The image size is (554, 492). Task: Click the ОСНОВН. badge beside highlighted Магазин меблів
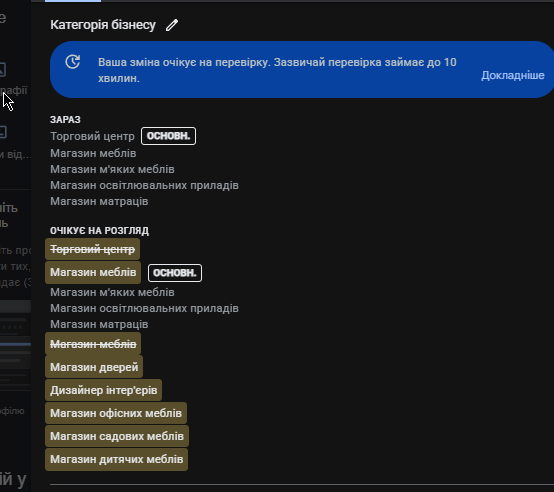point(175,273)
